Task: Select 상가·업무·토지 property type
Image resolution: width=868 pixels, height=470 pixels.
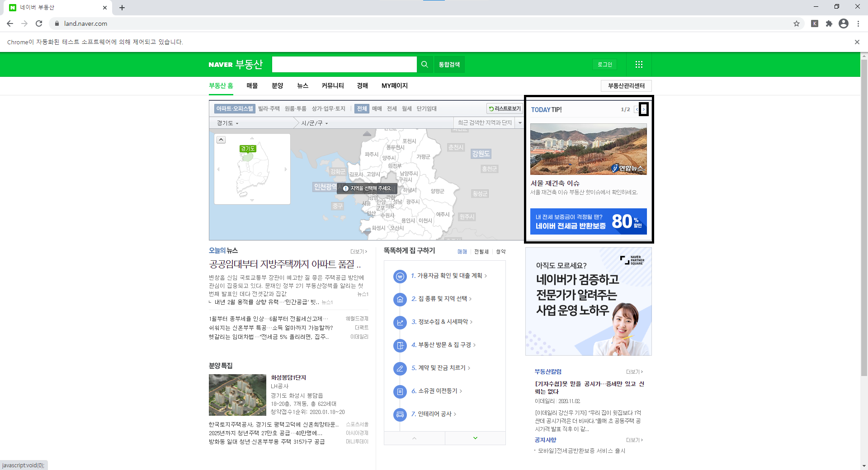Action: pyautogui.click(x=329, y=108)
